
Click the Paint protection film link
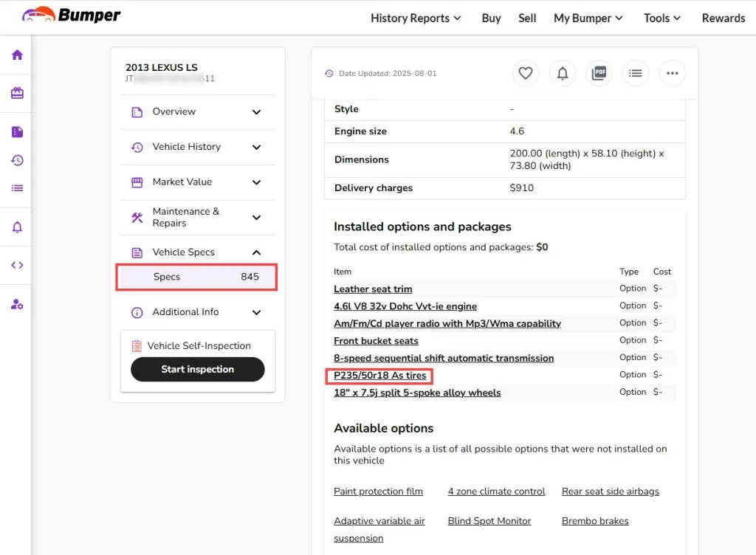click(x=378, y=492)
